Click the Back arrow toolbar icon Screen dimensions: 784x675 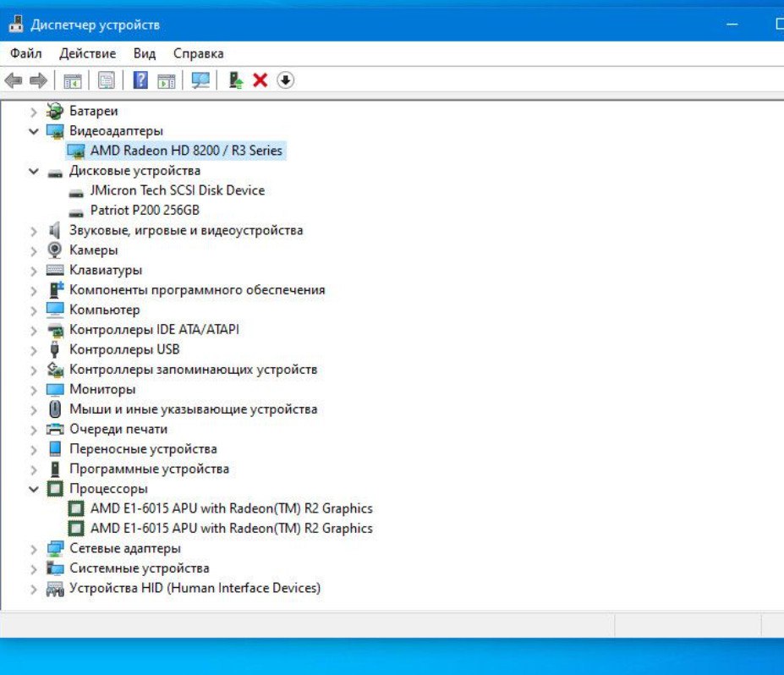click(14, 80)
